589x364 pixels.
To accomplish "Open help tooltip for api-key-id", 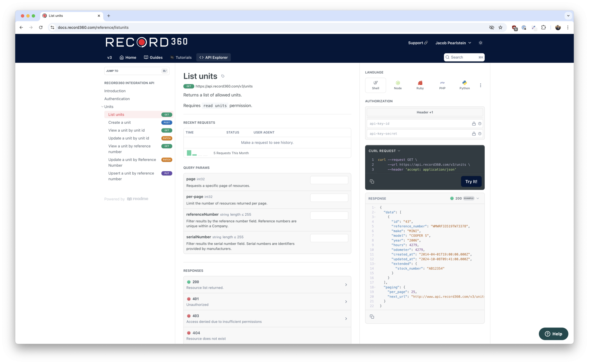I will tap(479, 124).
